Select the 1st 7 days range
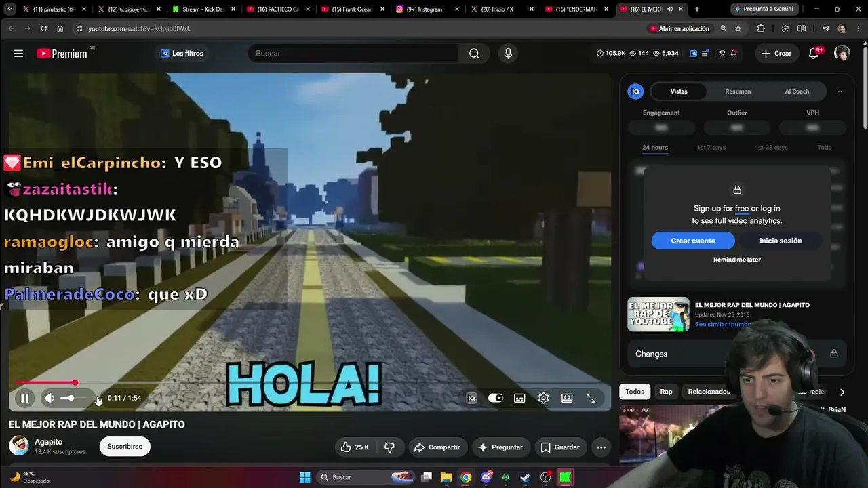Screen dimensions: 868x488 point(711,148)
